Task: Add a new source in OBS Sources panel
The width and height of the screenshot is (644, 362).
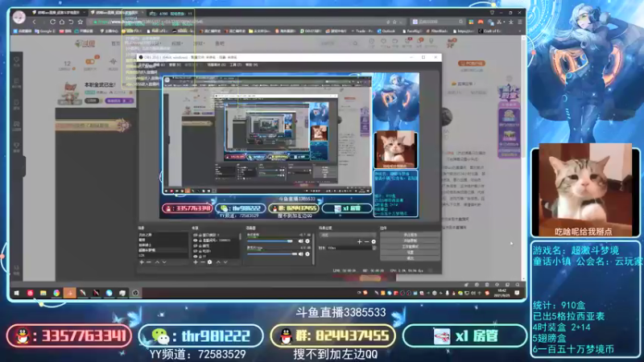Action: [x=196, y=262]
